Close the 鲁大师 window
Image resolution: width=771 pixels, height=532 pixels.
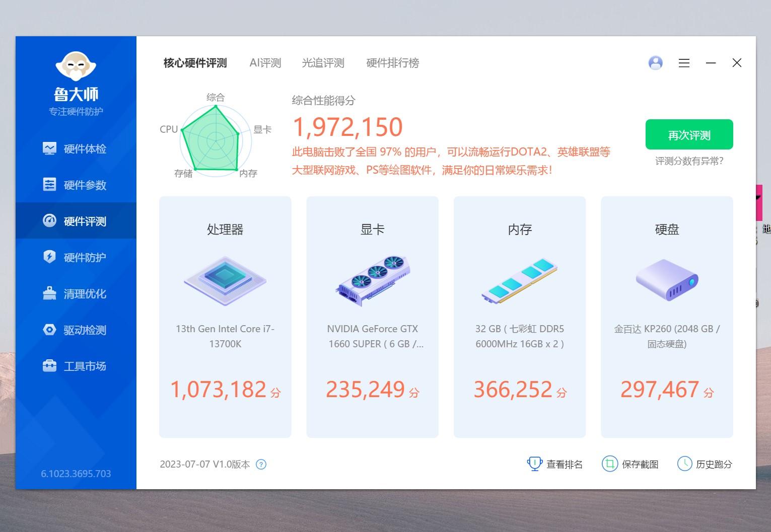click(x=737, y=63)
